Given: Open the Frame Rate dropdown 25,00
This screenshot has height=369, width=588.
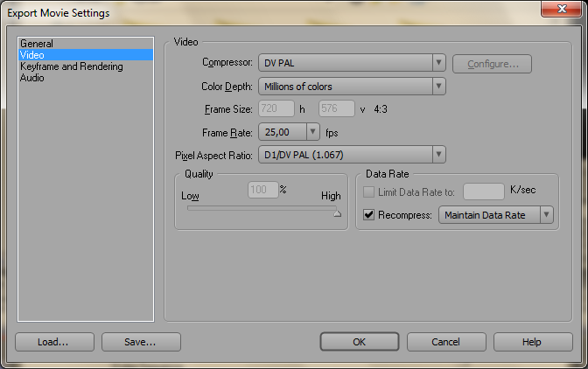Looking at the screenshot, I should click(289, 132).
